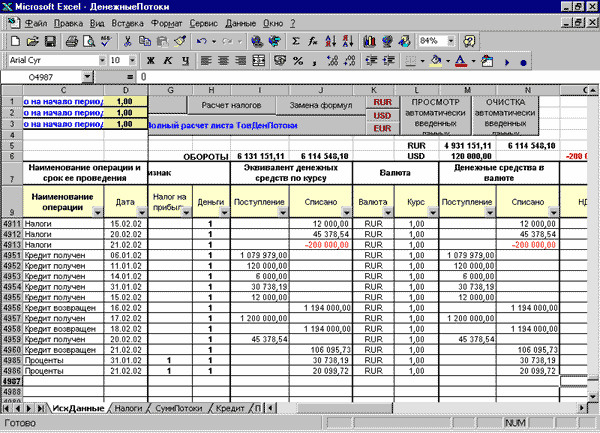The height and width of the screenshot is (433, 600).
Task: Open Print Preview icon
Action: pos(89,41)
